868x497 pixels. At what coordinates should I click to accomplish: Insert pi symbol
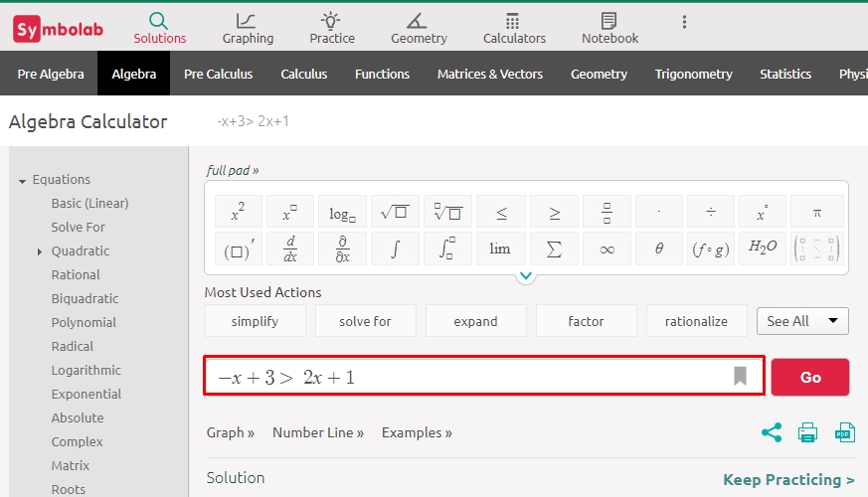pos(817,212)
